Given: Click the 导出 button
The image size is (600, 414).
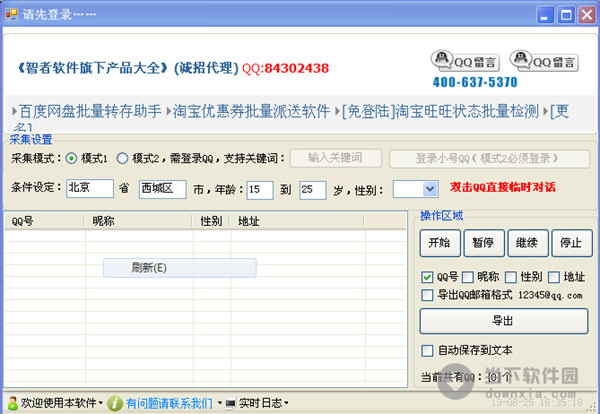Looking at the screenshot, I should point(504,321).
